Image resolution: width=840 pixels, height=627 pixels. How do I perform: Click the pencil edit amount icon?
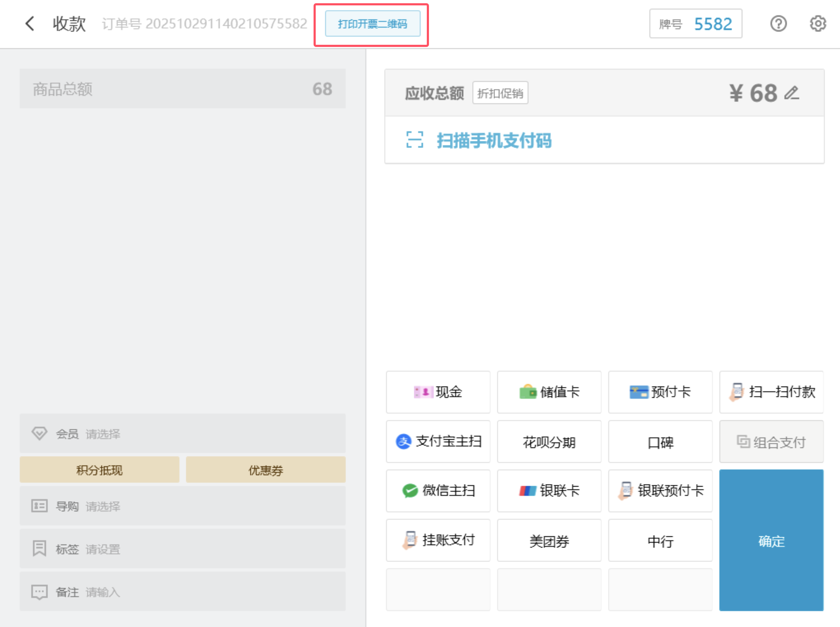pos(792,93)
